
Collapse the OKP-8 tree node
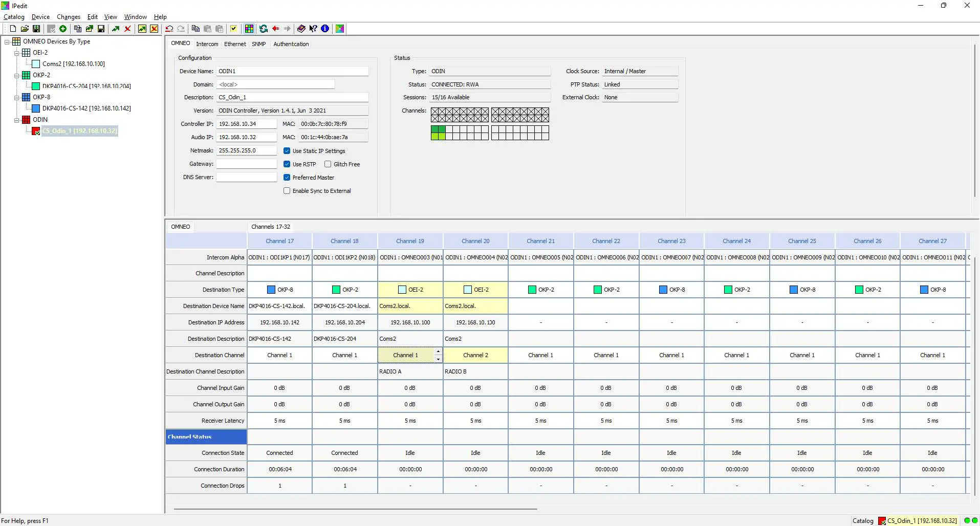tap(17, 97)
